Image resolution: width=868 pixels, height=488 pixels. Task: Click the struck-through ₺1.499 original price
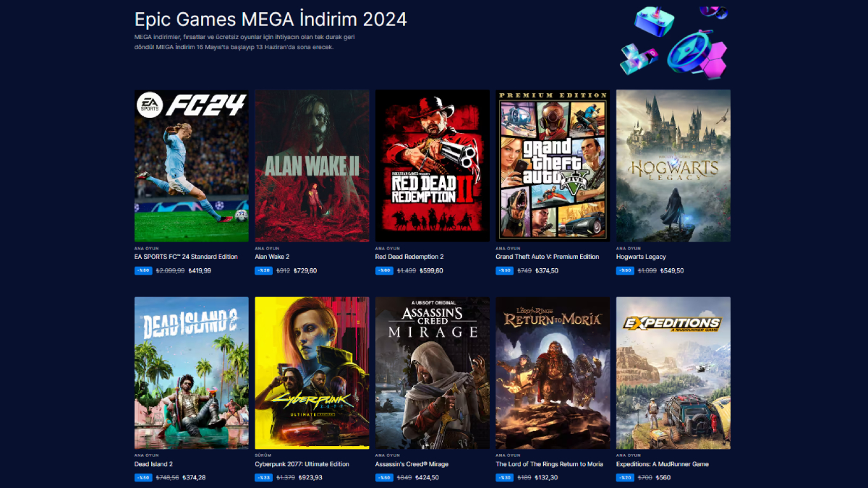click(x=406, y=271)
